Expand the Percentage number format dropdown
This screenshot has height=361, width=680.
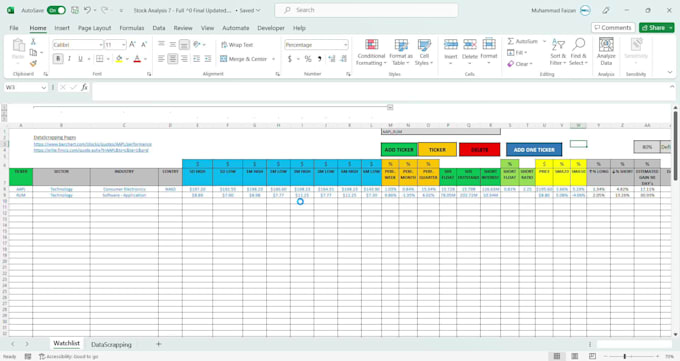pyautogui.click(x=345, y=45)
